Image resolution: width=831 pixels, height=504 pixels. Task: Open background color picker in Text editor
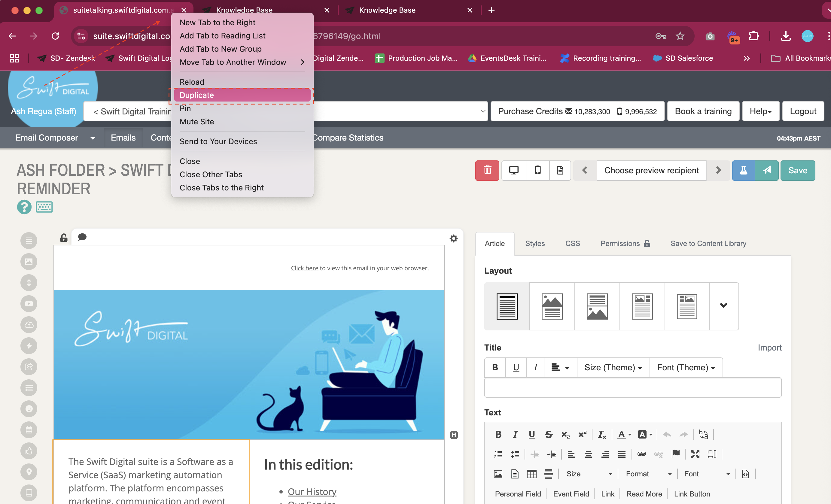tap(645, 434)
